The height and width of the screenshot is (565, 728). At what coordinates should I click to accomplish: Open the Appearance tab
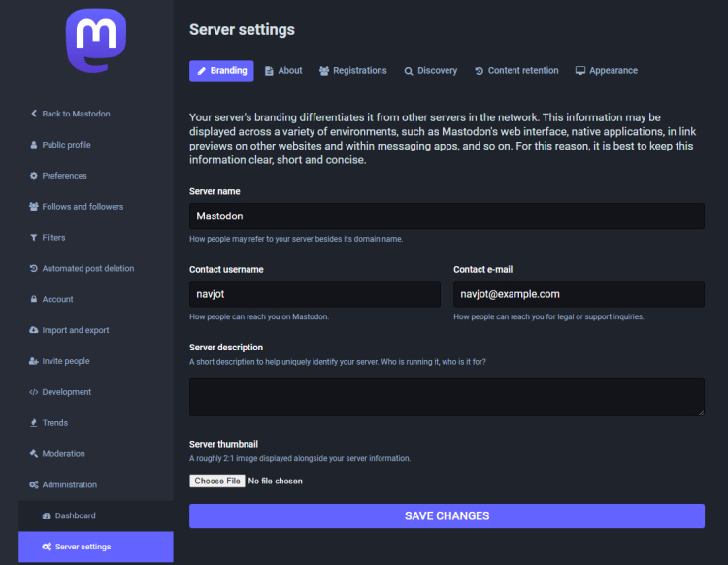607,71
